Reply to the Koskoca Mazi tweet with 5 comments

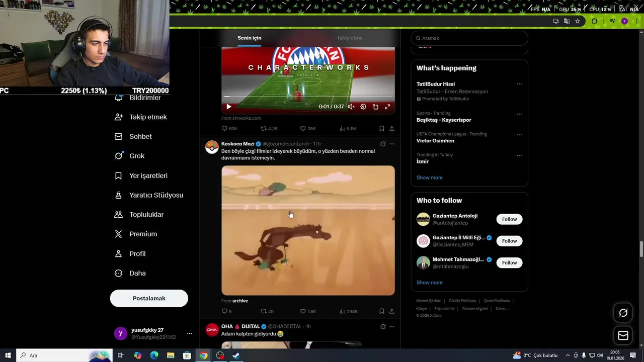click(227, 311)
